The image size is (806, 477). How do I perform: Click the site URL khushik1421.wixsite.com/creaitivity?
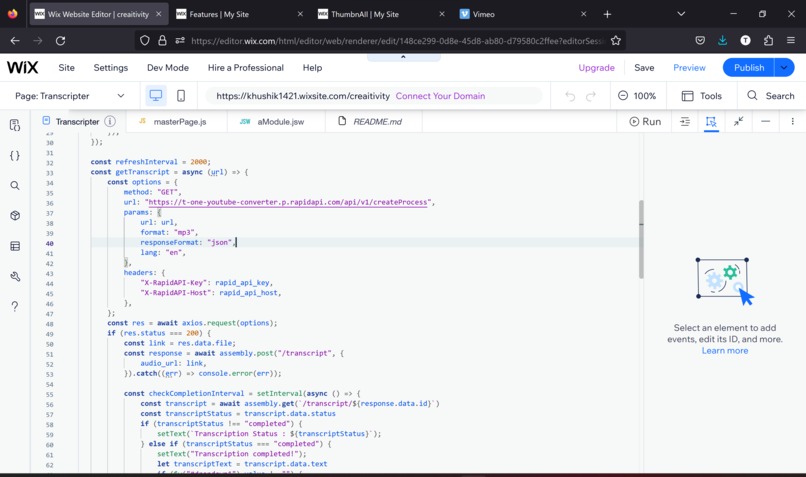click(x=303, y=96)
